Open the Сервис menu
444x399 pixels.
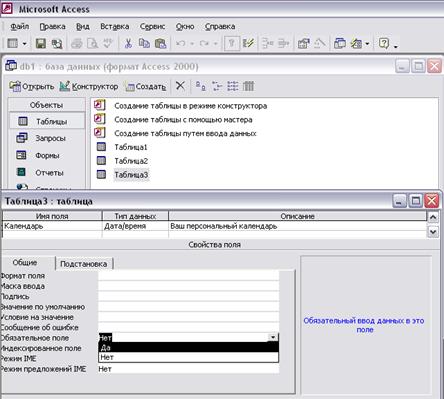coord(152,27)
